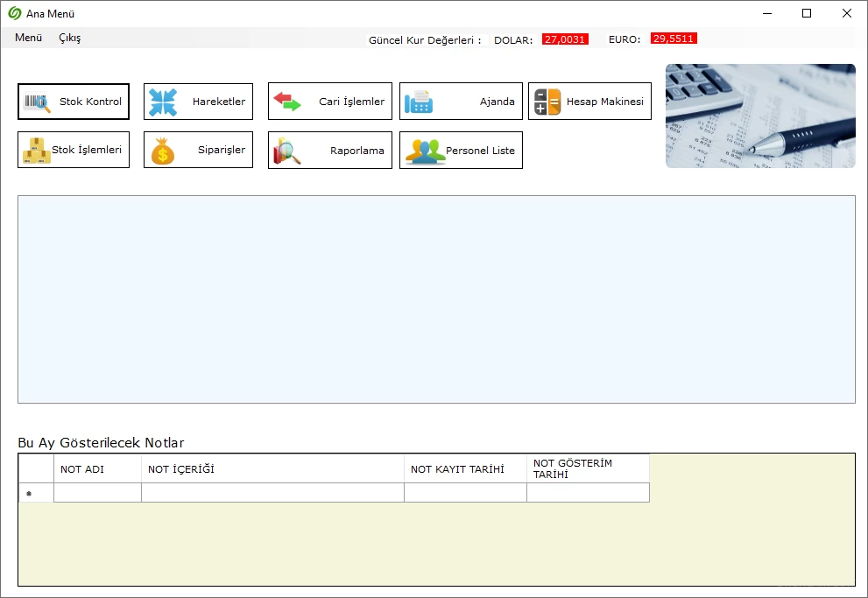Image resolution: width=868 pixels, height=598 pixels.
Task: Click the blue arrows Hareketler icon
Action: tap(163, 102)
